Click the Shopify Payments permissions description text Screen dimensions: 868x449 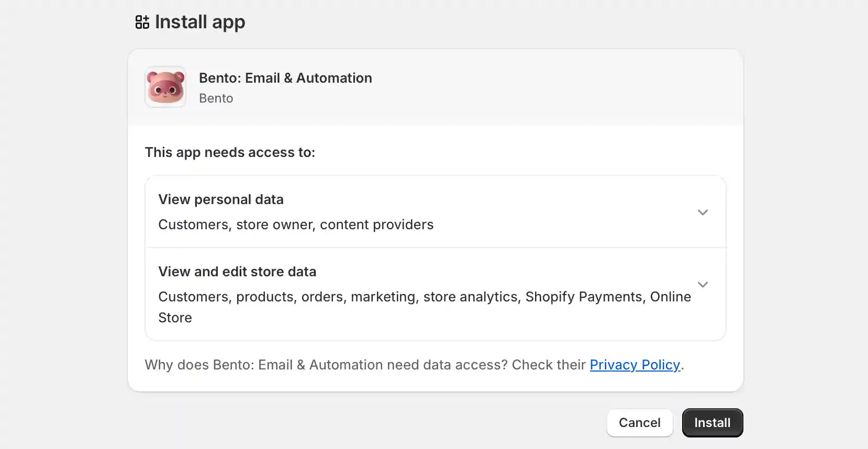coord(583,297)
